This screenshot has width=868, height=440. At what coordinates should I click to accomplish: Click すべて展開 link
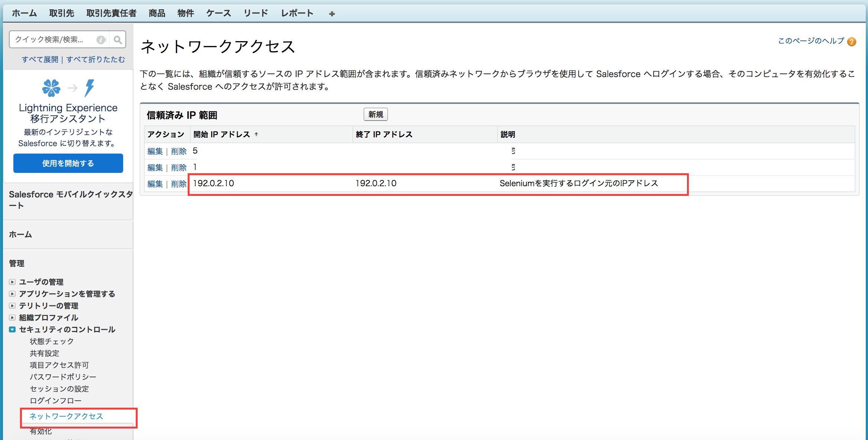click(x=40, y=59)
